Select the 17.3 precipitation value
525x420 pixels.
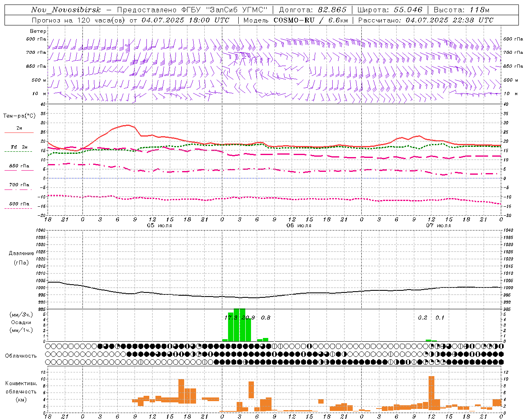[231, 317]
